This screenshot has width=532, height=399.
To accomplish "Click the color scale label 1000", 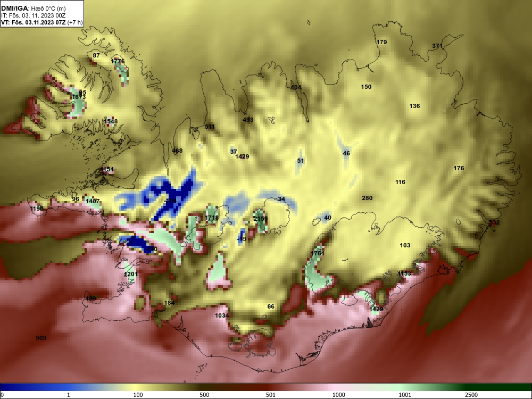I will point(338,395).
